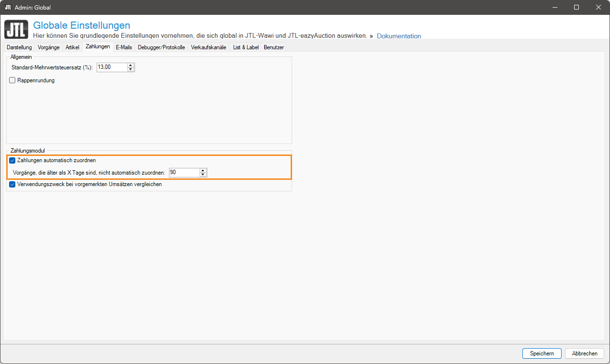Go to the E-Mails tab

124,47
